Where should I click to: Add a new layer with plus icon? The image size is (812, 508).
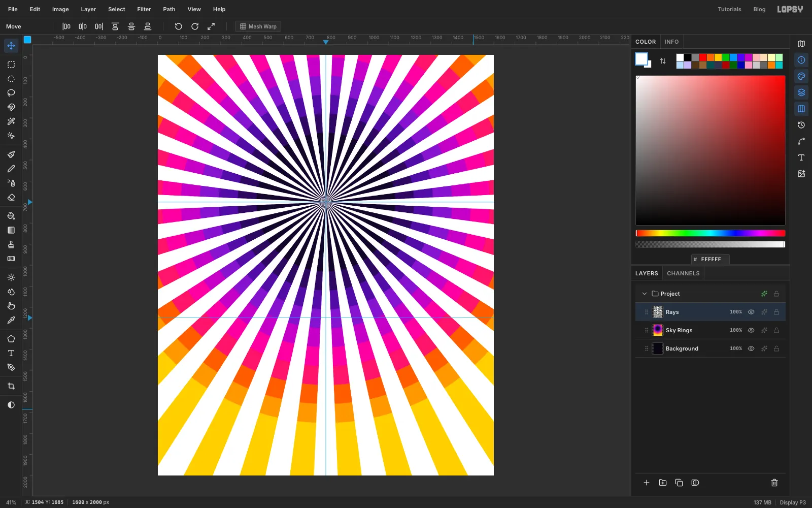[x=647, y=483]
